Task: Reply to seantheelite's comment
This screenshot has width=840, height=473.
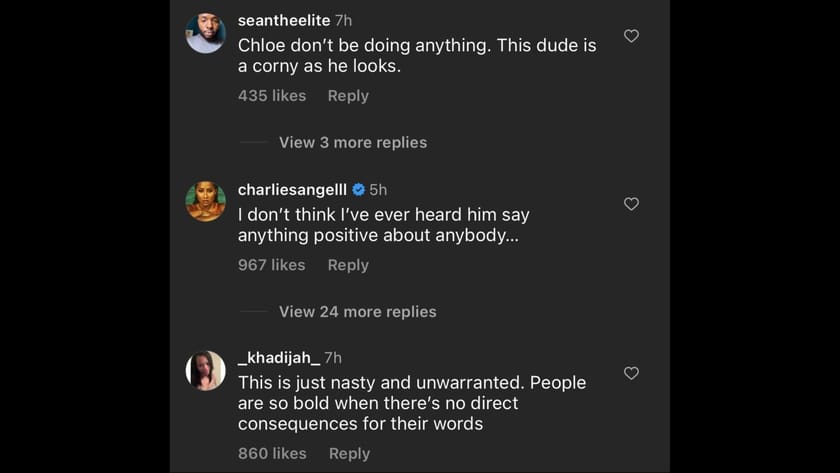Action: [x=348, y=96]
